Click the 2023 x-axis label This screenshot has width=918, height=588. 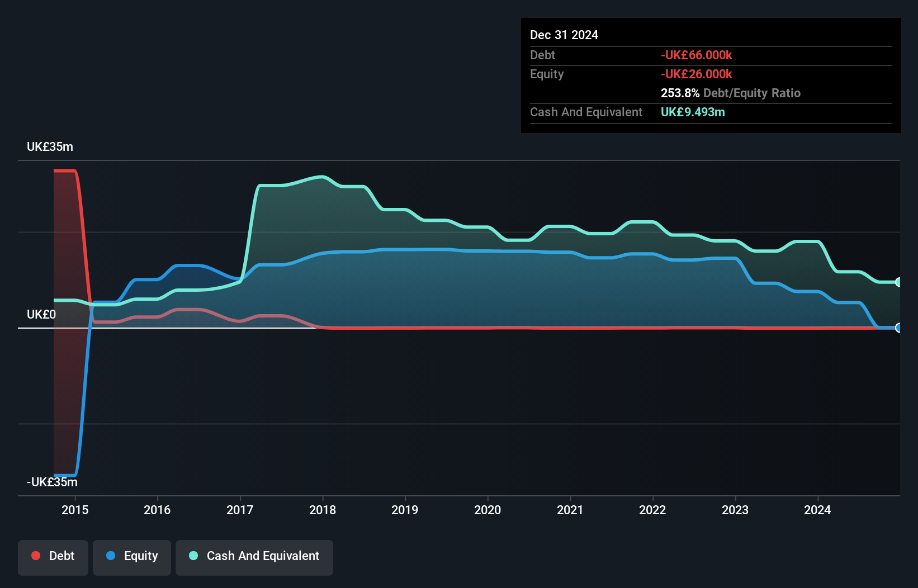(735, 510)
